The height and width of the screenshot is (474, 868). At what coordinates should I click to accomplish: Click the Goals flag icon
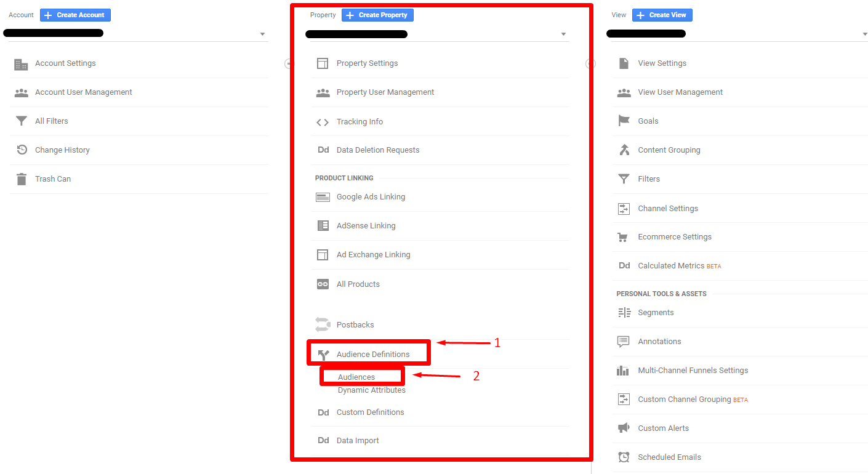pos(624,121)
